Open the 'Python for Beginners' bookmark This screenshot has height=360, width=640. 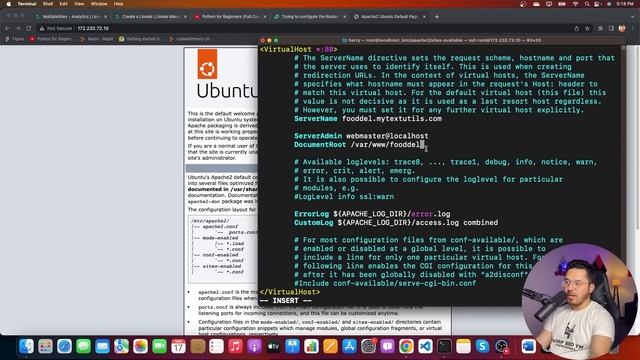tap(51, 39)
